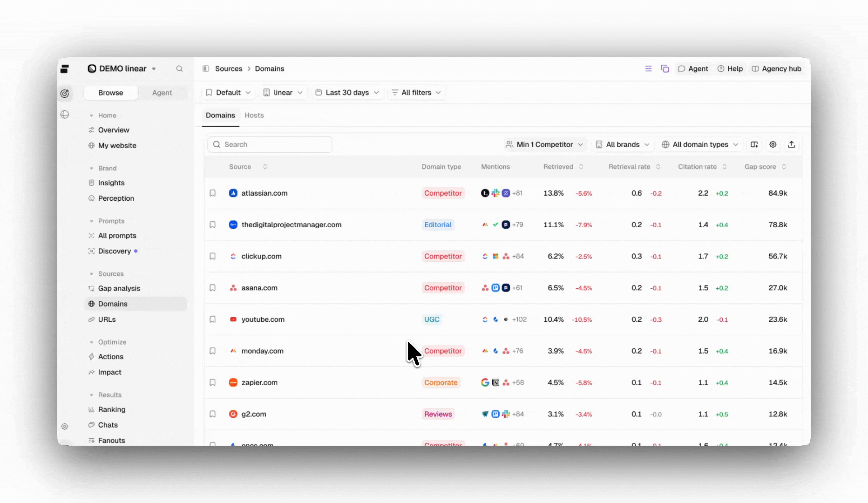Open the All domain types dropdown

700,144
